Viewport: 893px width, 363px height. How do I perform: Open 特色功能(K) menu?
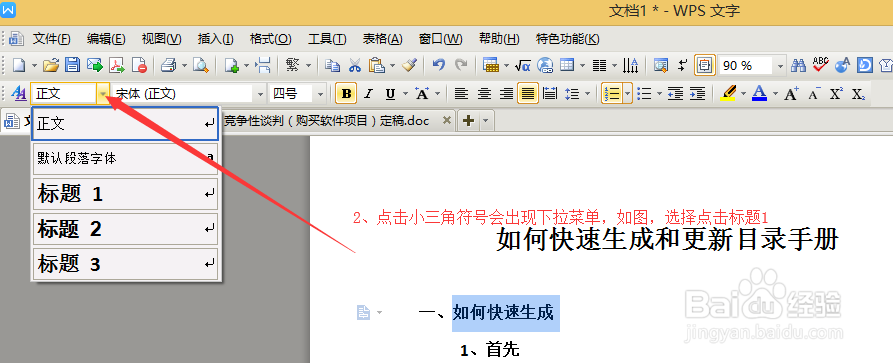pyautogui.click(x=567, y=39)
